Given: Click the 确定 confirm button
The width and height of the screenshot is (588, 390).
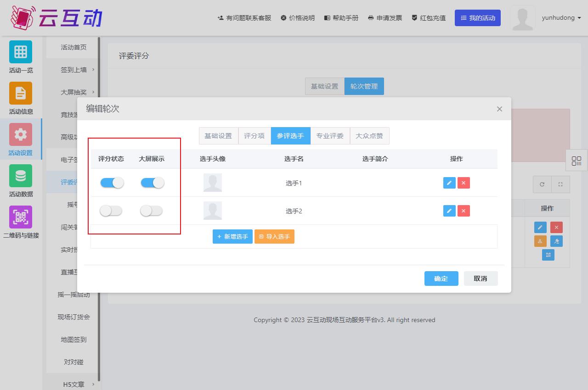Looking at the screenshot, I should coord(441,279).
